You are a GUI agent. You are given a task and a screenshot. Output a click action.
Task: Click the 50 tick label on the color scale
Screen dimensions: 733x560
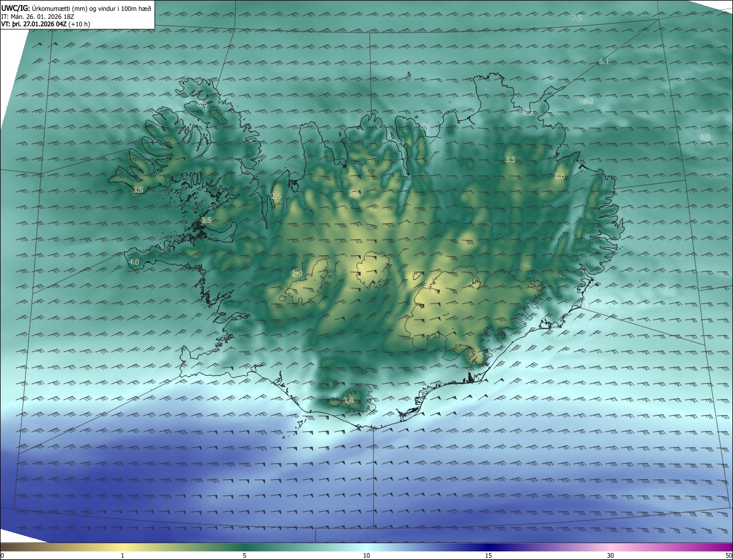[x=728, y=555]
